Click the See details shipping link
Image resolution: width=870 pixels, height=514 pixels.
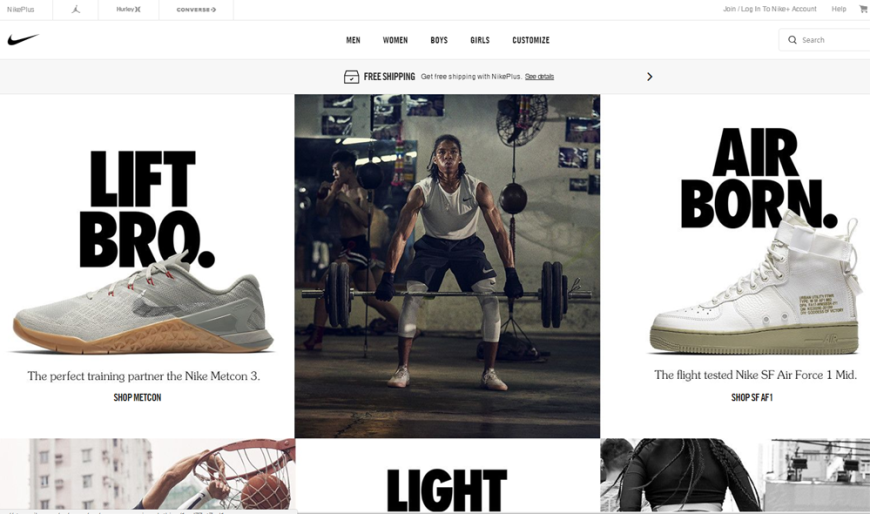pyautogui.click(x=539, y=77)
